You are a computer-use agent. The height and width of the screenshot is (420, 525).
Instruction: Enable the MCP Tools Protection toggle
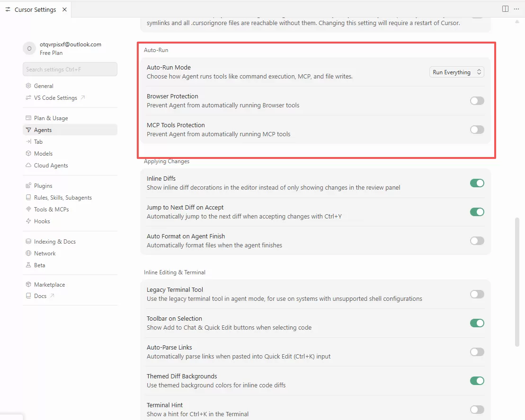pyautogui.click(x=477, y=130)
